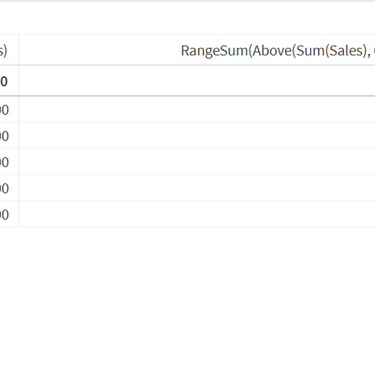This screenshot has width=375, height=366.
Task: Click fourth data row's empty RangeSum cell
Action: tap(197, 188)
